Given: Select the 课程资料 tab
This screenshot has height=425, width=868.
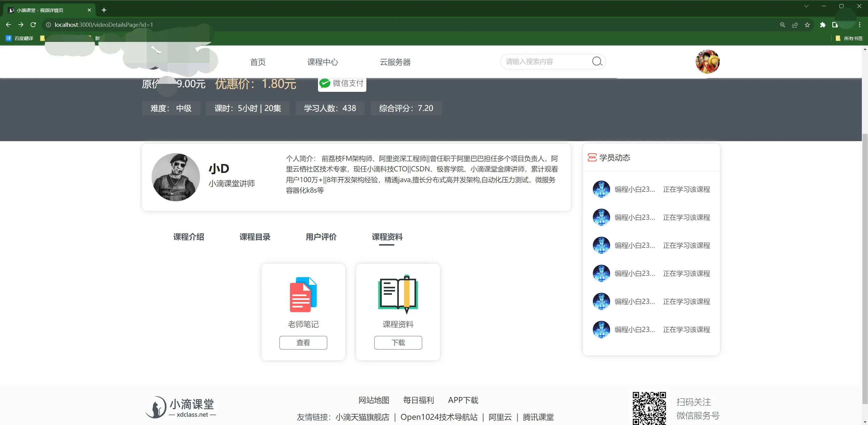Looking at the screenshot, I should [387, 237].
